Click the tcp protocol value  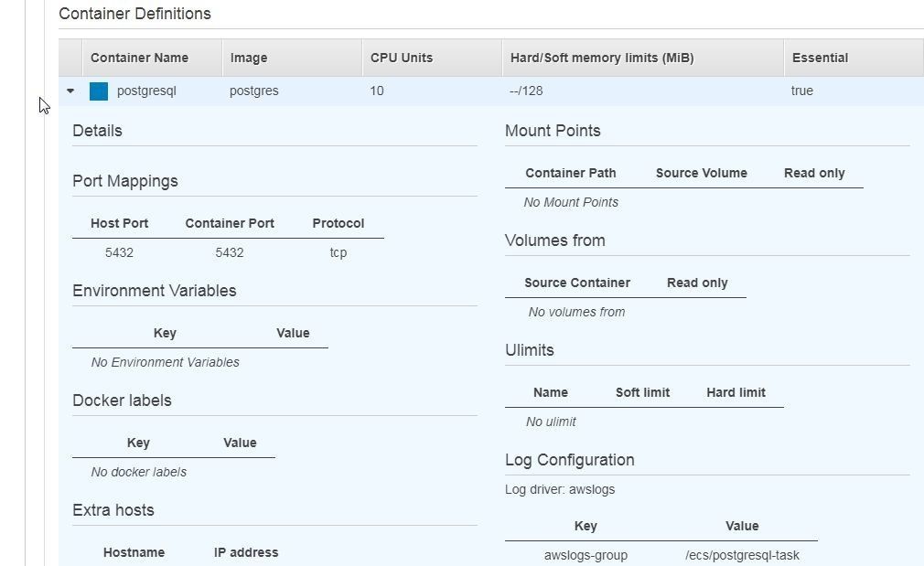pyautogui.click(x=338, y=252)
